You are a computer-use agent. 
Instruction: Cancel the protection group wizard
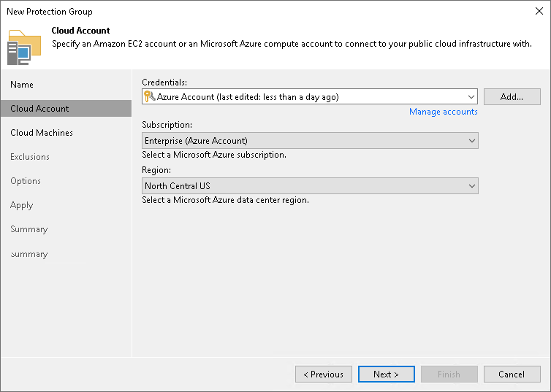click(512, 374)
